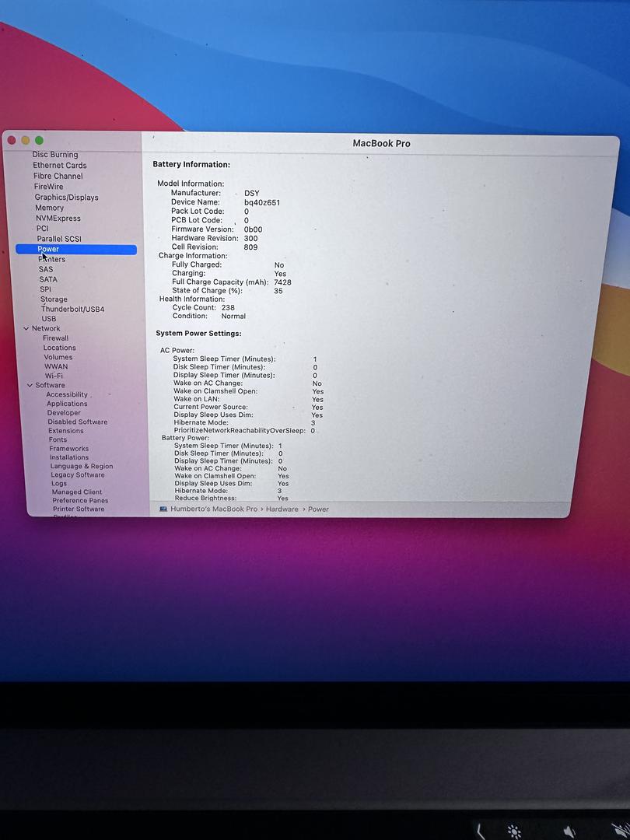Viewport: 630px width, 840px height.
Task: Click the Battery Information heading
Action: [x=191, y=165]
